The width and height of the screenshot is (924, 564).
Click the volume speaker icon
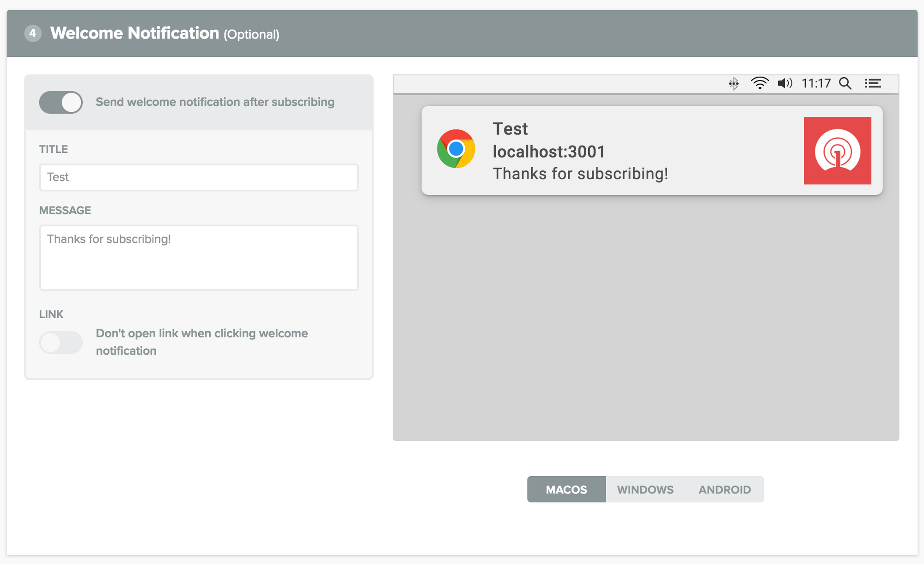click(785, 83)
